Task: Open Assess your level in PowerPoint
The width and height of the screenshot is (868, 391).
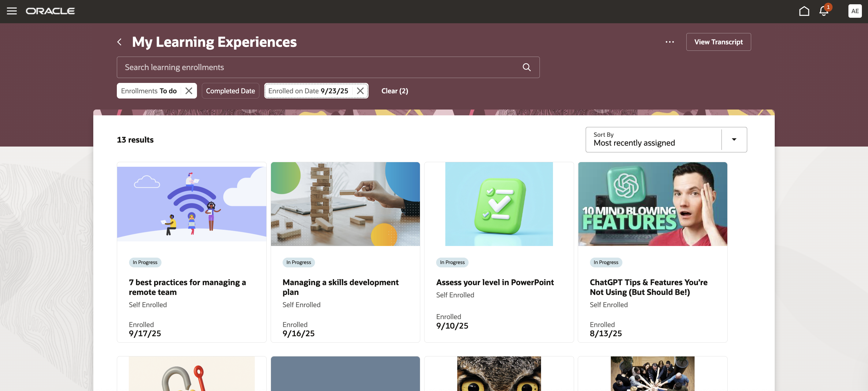Action: click(495, 282)
